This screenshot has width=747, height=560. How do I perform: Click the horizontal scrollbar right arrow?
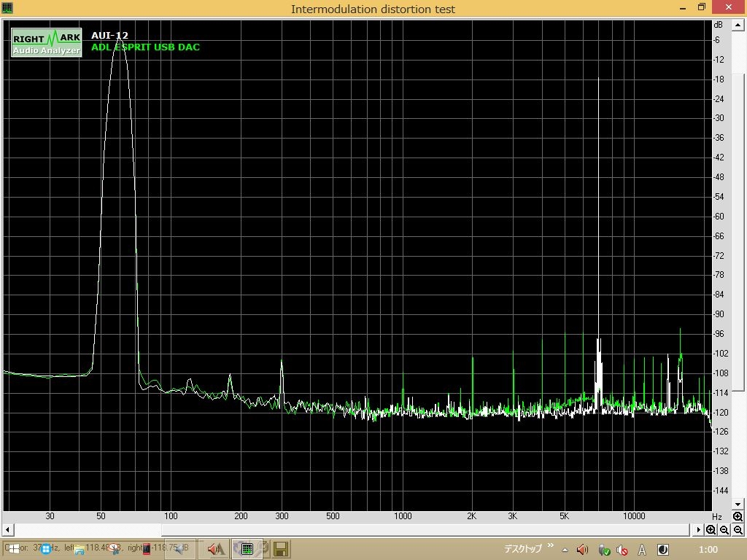tap(699, 530)
